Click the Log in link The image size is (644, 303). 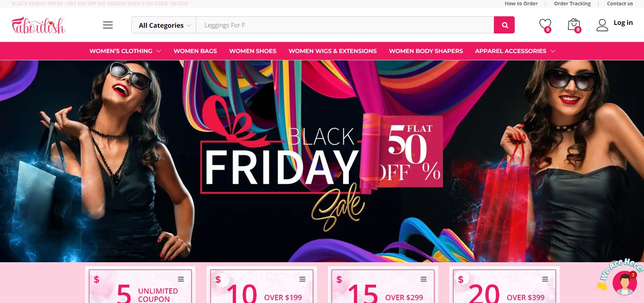coord(623,23)
